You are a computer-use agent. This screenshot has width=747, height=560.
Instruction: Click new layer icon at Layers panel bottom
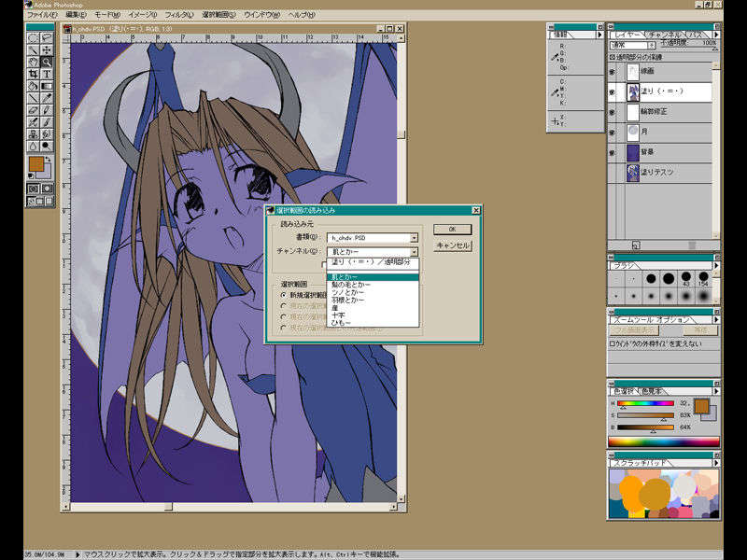[x=636, y=245]
